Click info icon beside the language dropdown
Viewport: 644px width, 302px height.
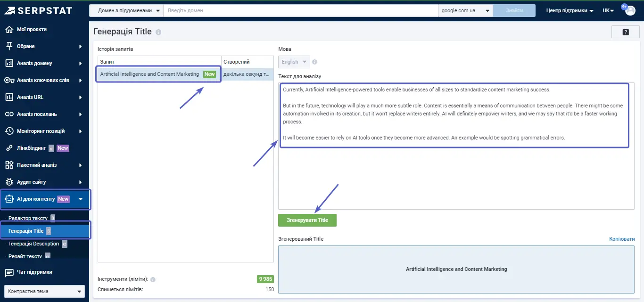coord(314,62)
